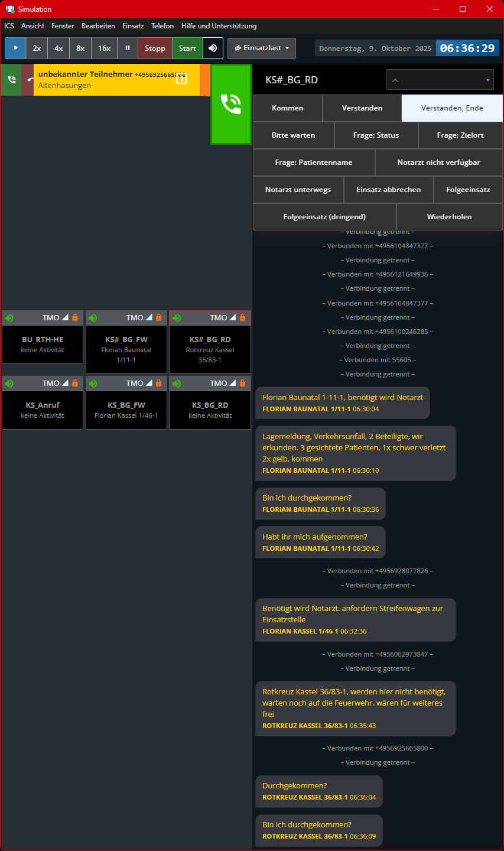The height and width of the screenshot is (851, 504).
Task: Set simulation speed to 16x
Action: (x=104, y=48)
